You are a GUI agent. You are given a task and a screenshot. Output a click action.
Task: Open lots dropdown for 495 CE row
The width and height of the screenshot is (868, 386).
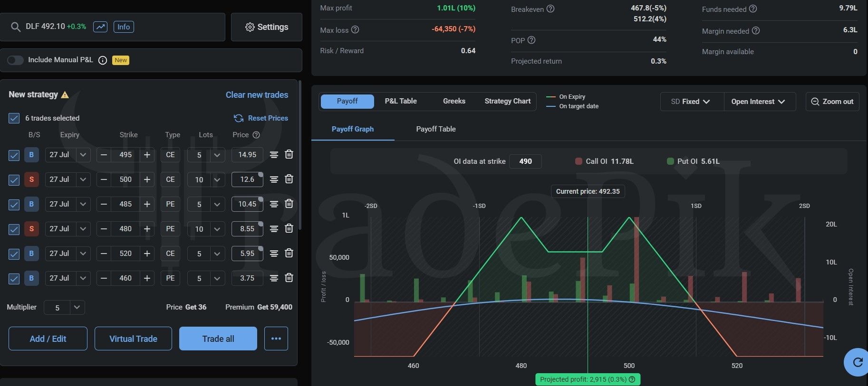pyautogui.click(x=217, y=155)
